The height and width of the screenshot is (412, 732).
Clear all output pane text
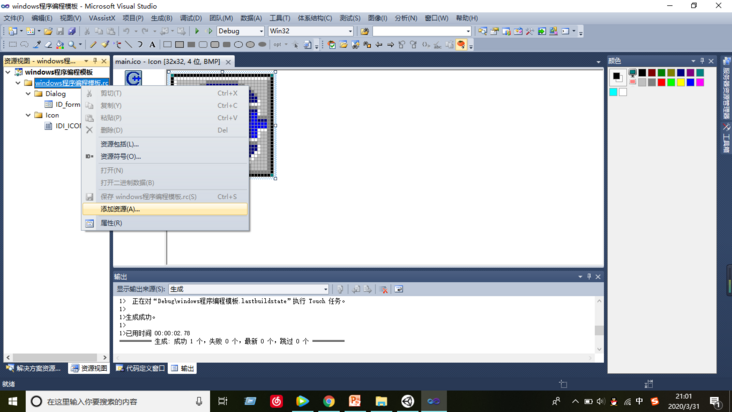(x=384, y=289)
